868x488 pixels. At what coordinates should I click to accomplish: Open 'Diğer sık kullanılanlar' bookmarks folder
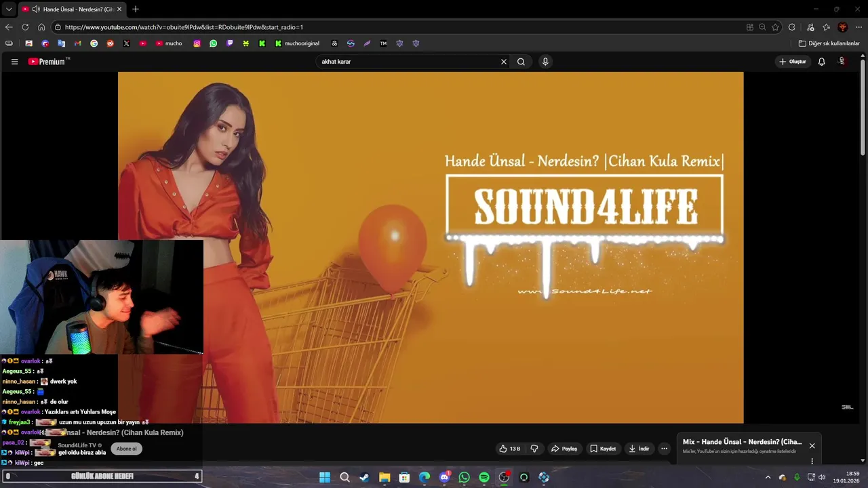[x=829, y=43]
